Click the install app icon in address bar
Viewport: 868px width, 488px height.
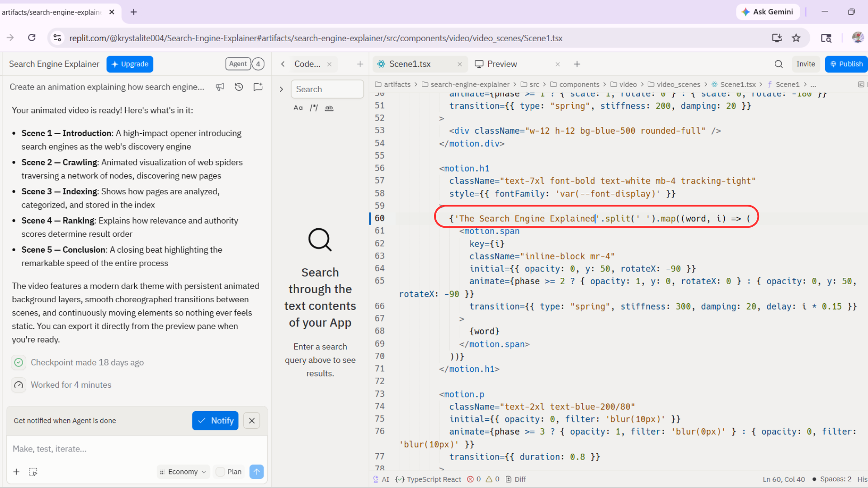pos(777,38)
